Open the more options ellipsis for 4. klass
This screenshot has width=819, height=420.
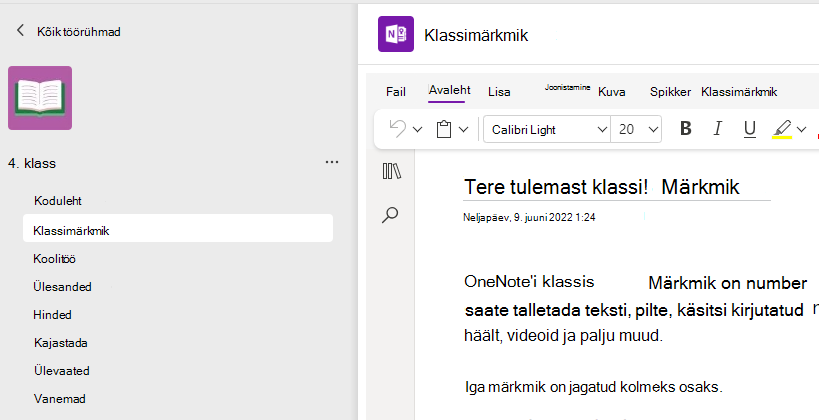tap(332, 162)
